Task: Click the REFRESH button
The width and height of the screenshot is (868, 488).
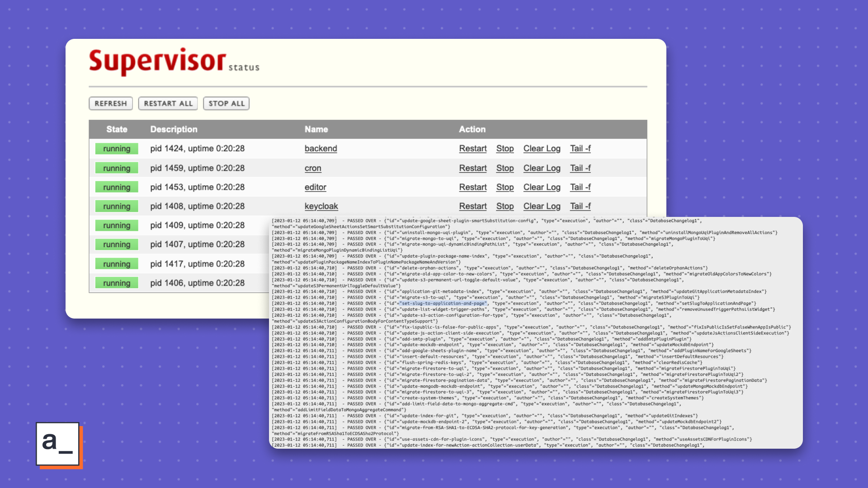Action: pos(111,103)
